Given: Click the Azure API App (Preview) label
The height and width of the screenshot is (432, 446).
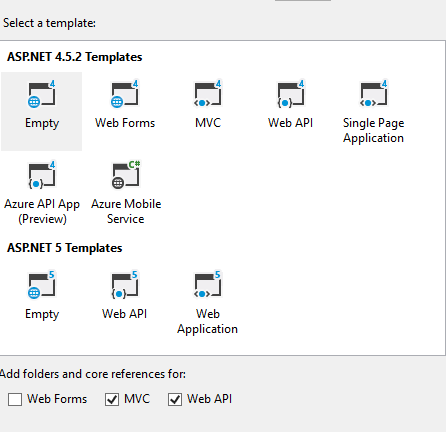Looking at the screenshot, I should [x=42, y=212].
